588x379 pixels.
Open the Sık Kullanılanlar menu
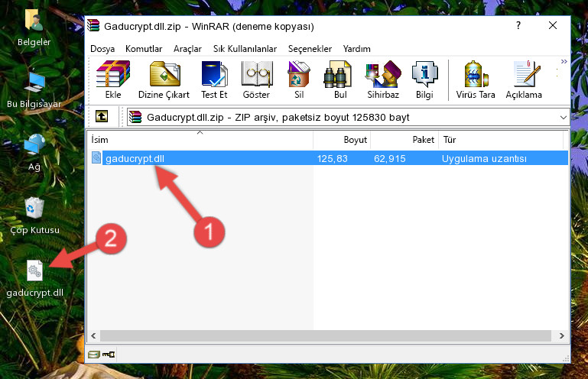[x=245, y=49]
